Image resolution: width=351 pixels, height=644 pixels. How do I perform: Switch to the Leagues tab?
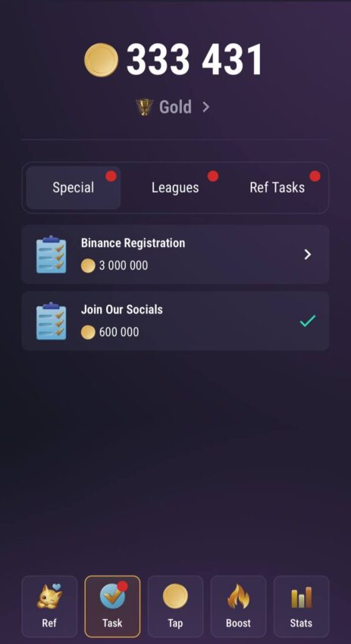[x=175, y=188]
